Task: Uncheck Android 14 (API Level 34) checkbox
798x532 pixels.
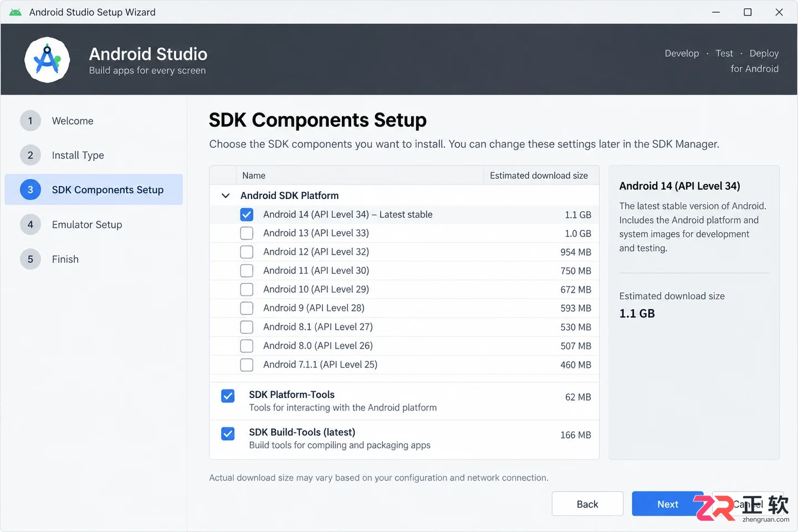Action: [247, 214]
